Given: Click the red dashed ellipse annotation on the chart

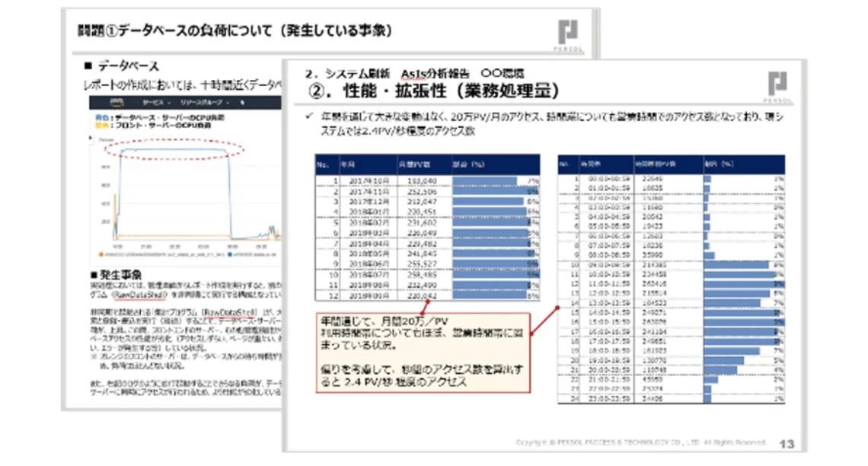Looking at the screenshot, I should (175, 148).
